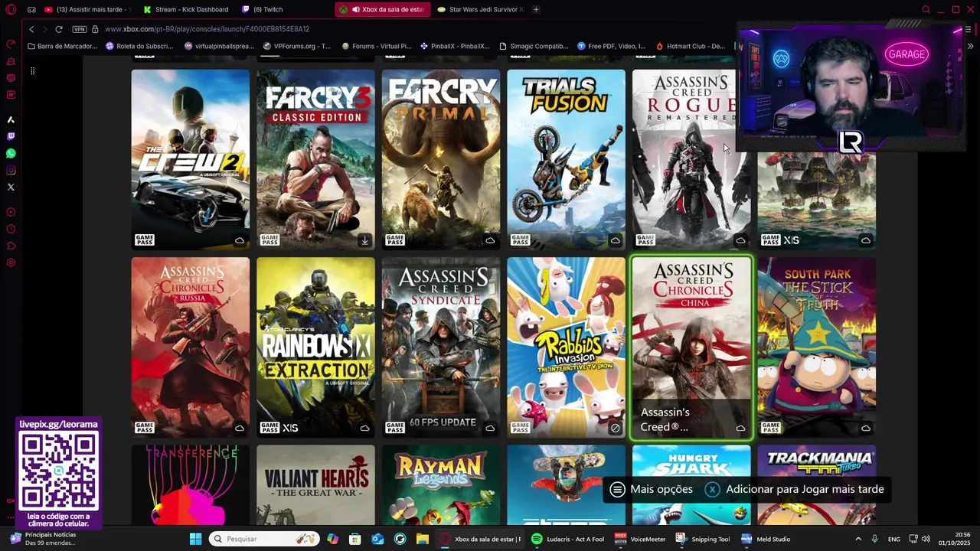
Task: Reload the Xbox page
Action: pyautogui.click(x=59, y=29)
